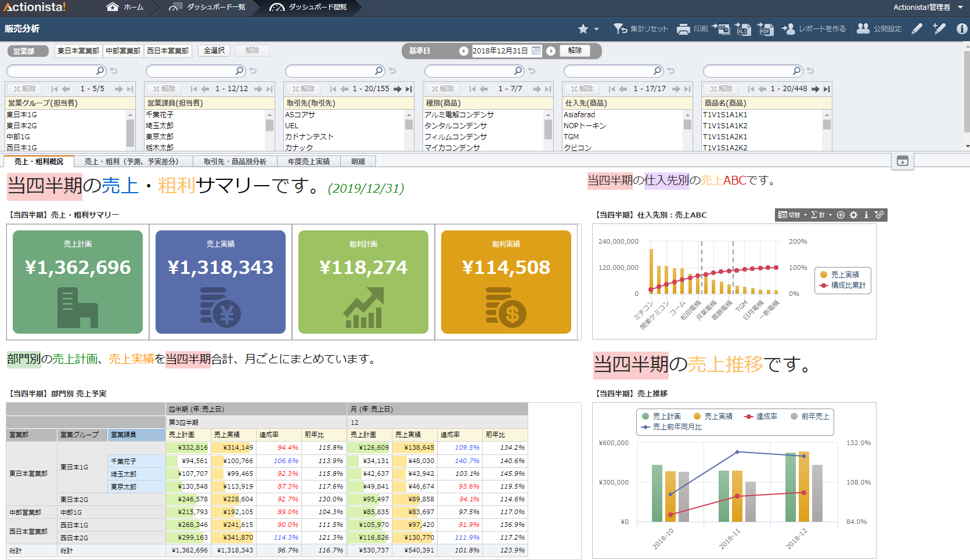
Task: Click 東日本営業部 row header in table
Action: coord(31,474)
